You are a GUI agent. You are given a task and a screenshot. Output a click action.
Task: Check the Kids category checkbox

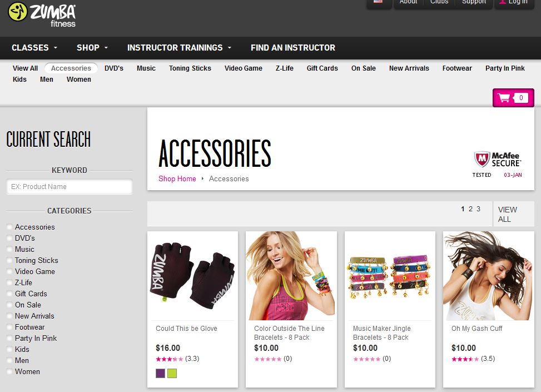tap(9, 349)
